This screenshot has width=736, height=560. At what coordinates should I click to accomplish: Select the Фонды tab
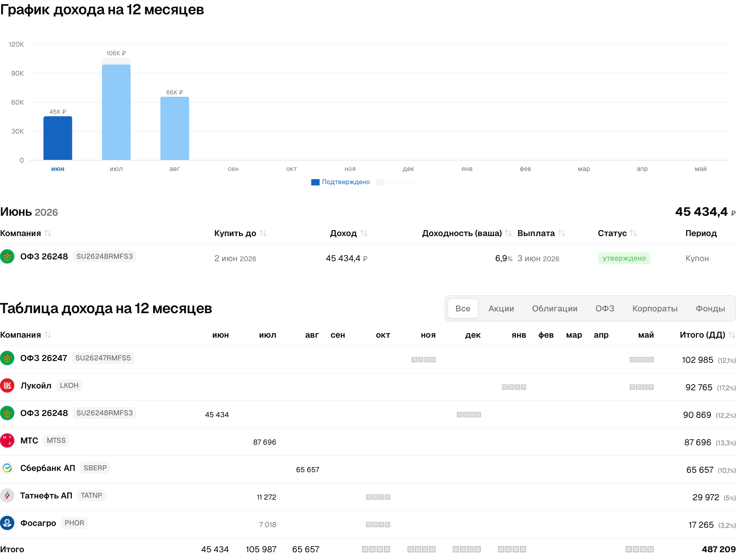pyautogui.click(x=710, y=309)
